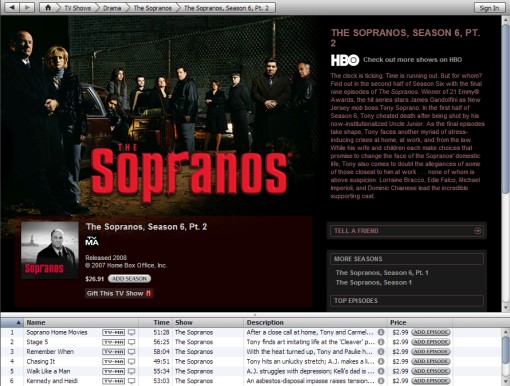The width and height of the screenshot is (510, 386).
Task: Click the video icon on Remember When row
Action: (132, 352)
